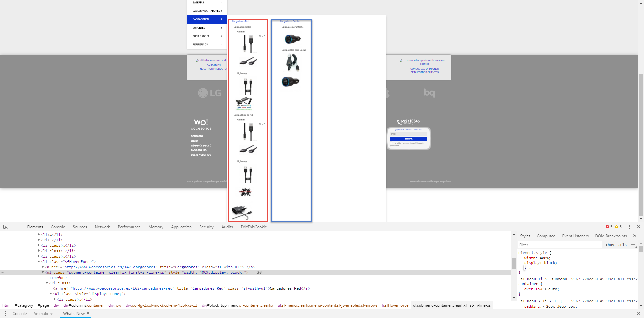Screen dimensions: 644x318
Task: Open the Event Listeners tab
Action: pos(575,236)
